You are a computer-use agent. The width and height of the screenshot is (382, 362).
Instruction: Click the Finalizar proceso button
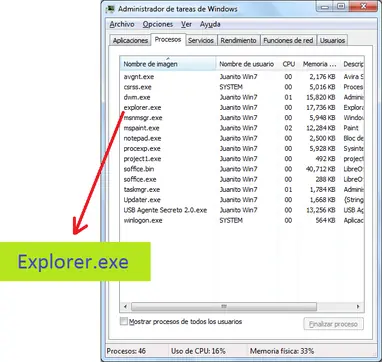[333, 324]
